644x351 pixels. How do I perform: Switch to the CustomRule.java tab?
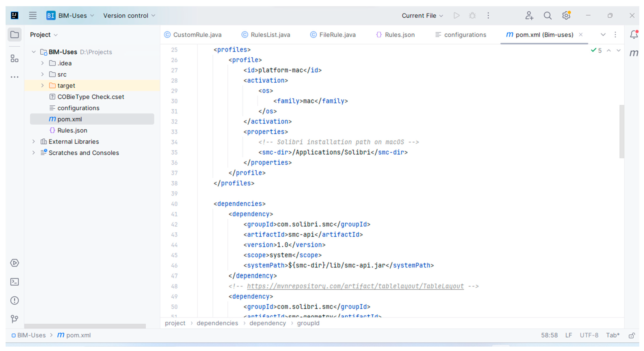pyautogui.click(x=197, y=35)
